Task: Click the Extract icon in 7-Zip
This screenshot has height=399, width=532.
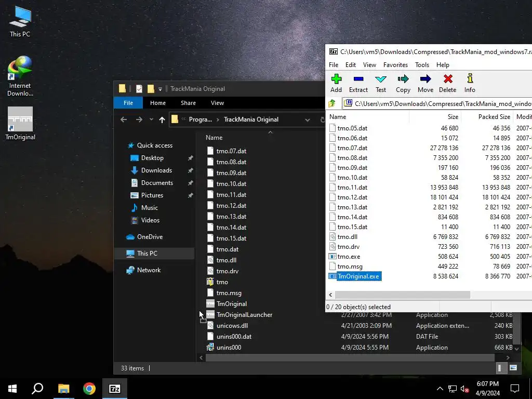Action: coord(358,83)
